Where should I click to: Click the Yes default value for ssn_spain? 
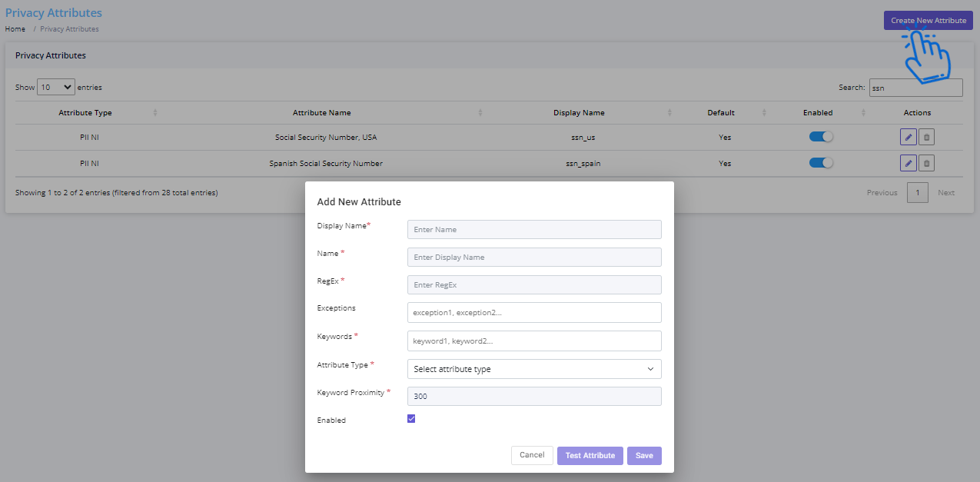[x=725, y=163]
